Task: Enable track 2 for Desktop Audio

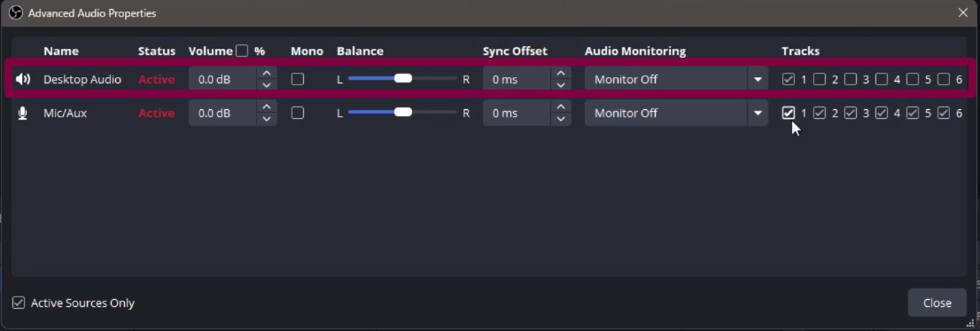Action: (820, 80)
